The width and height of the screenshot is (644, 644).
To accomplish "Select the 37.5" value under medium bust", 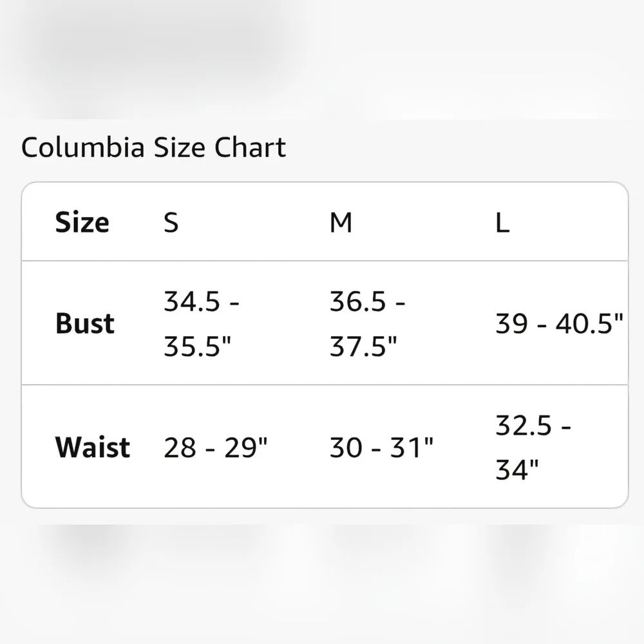I will click(363, 348).
